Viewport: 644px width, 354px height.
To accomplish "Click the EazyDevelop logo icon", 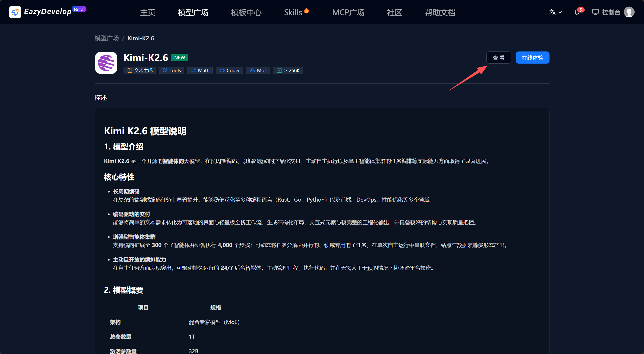I will tap(15, 12).
